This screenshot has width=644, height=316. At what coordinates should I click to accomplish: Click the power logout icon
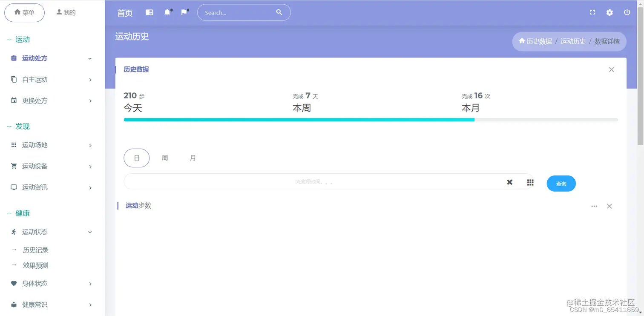(627, 12)
